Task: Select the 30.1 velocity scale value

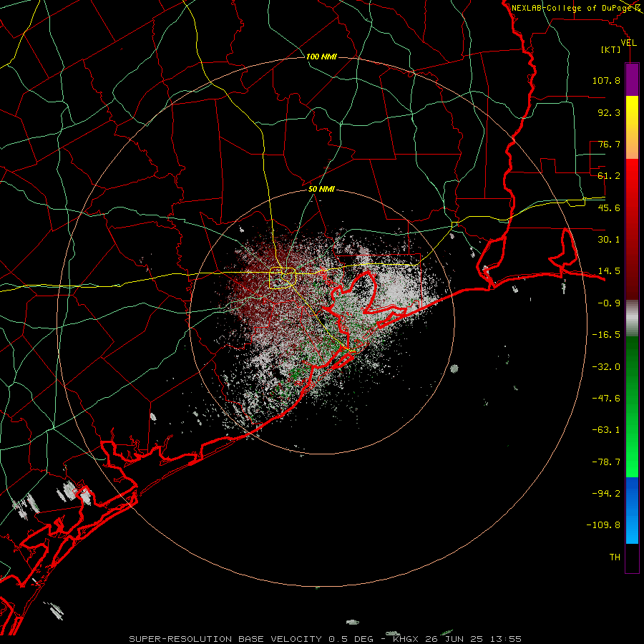Action: point(609,240)
